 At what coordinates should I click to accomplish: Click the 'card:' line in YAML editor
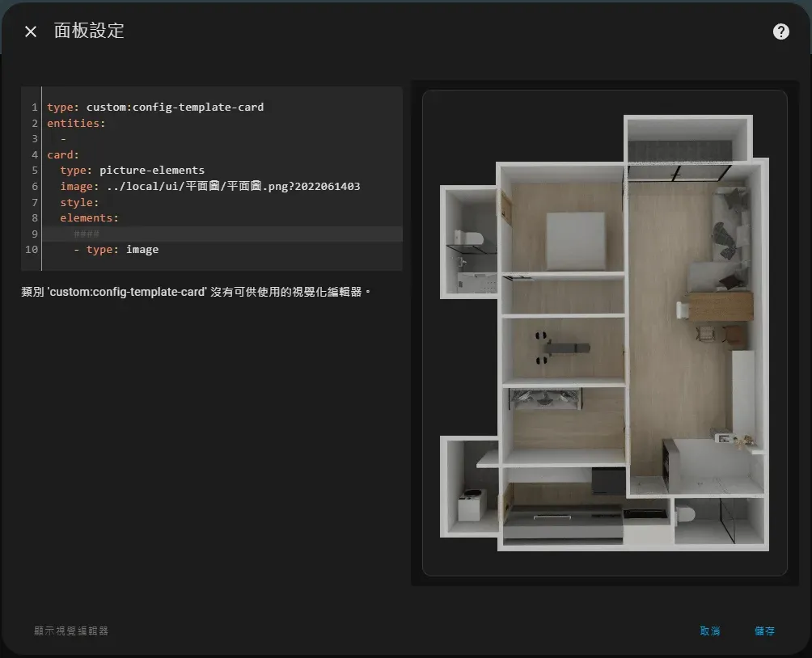click(x=63, y=154)
